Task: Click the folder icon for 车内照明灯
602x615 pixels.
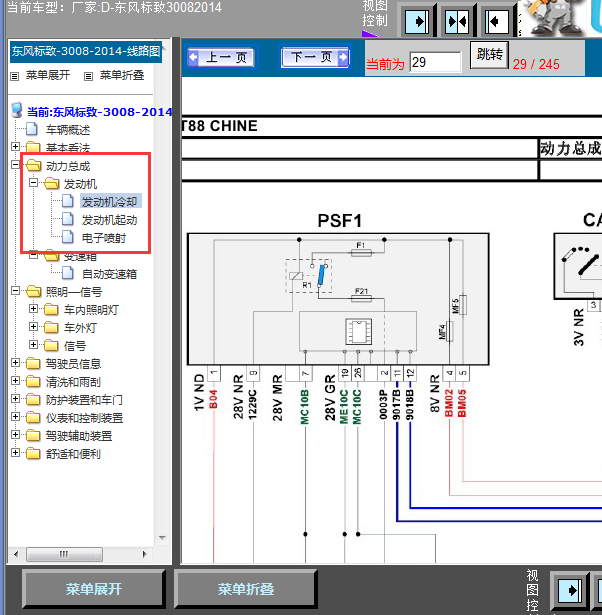Action: pos(52,309)
